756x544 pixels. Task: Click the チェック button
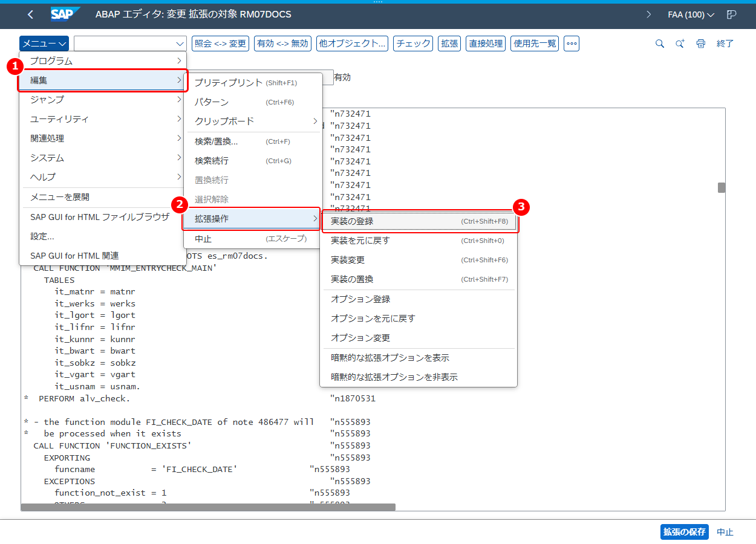413,44
